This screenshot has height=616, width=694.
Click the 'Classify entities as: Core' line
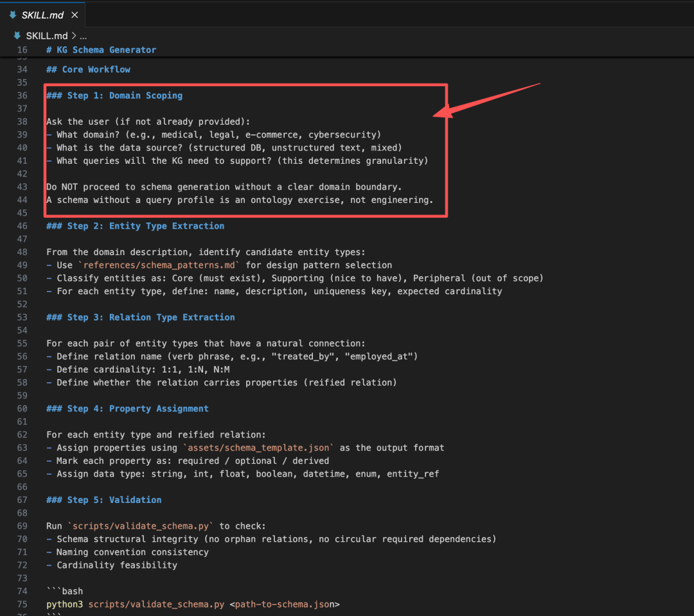pyautogui.click(x=295, y=278)
